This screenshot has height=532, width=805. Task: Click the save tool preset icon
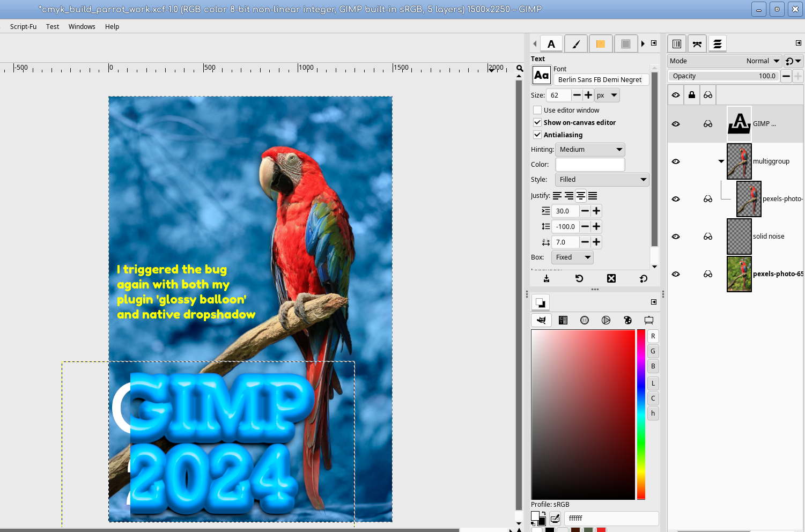(x=546, y=278)
